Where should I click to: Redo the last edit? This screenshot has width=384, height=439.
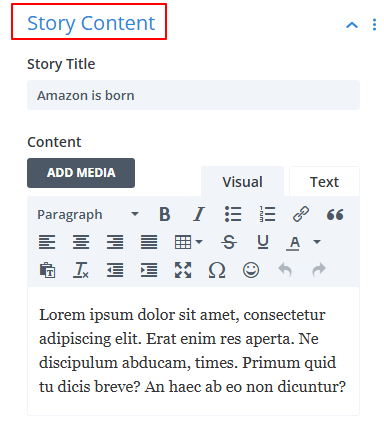[319, 270]
